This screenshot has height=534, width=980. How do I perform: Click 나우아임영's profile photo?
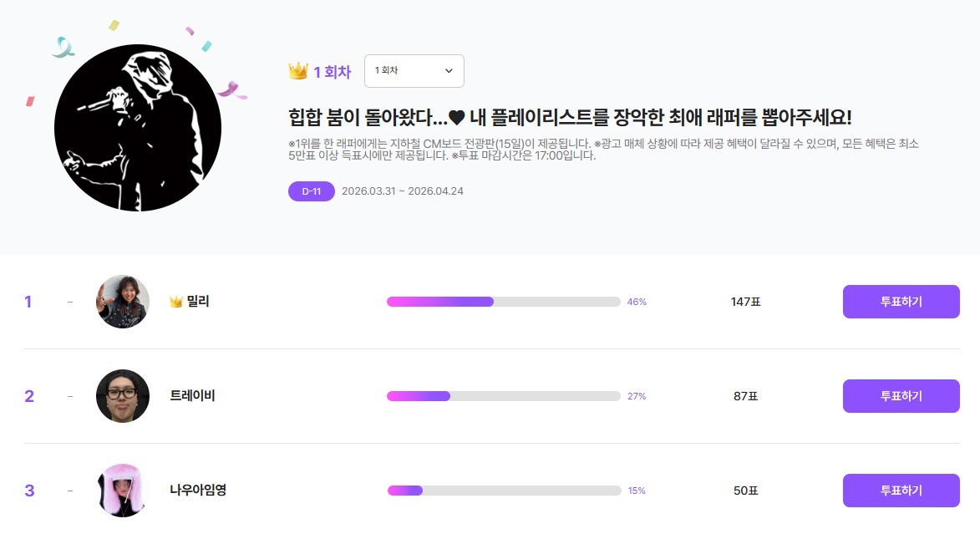[x=122, y=491]
